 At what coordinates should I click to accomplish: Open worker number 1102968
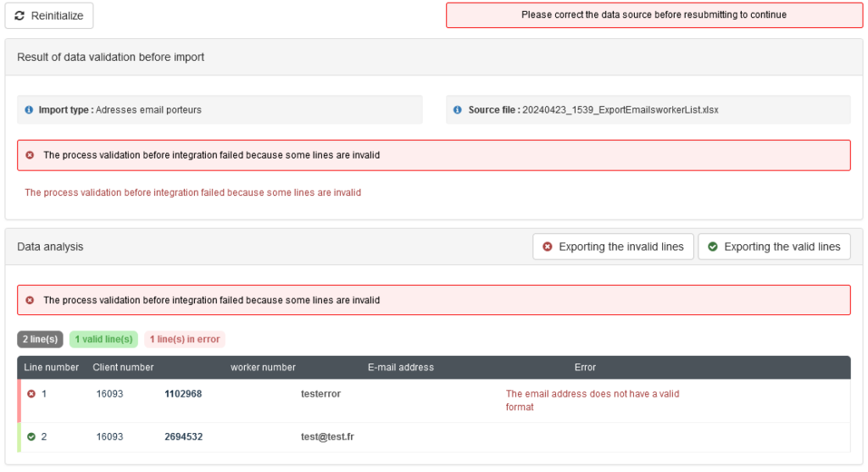point(183,394)
